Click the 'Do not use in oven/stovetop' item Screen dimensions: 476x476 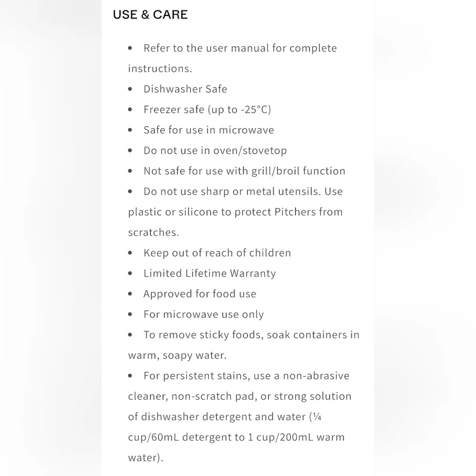point(215,150)
